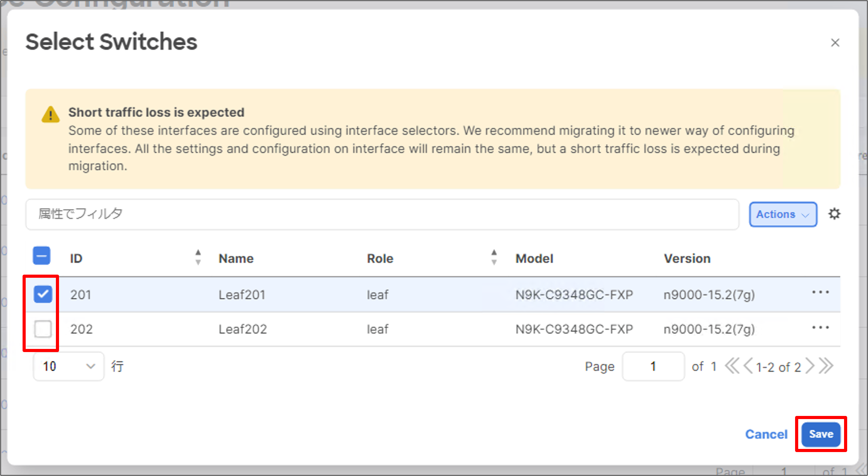The height and width of the screenshot is (476, 868).
Task: Open the ellipsis menu for Leaf201
Action: (x=821, y=292)
